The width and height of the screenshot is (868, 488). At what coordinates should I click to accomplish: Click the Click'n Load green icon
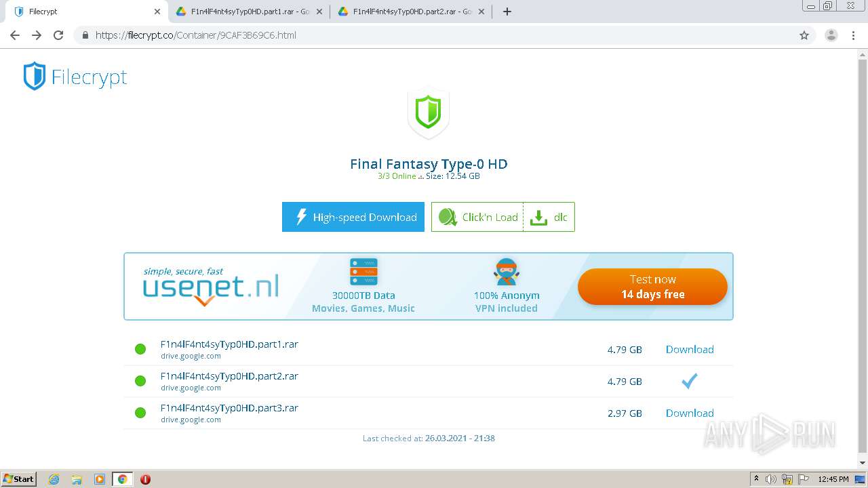click(x=448, y=217)
